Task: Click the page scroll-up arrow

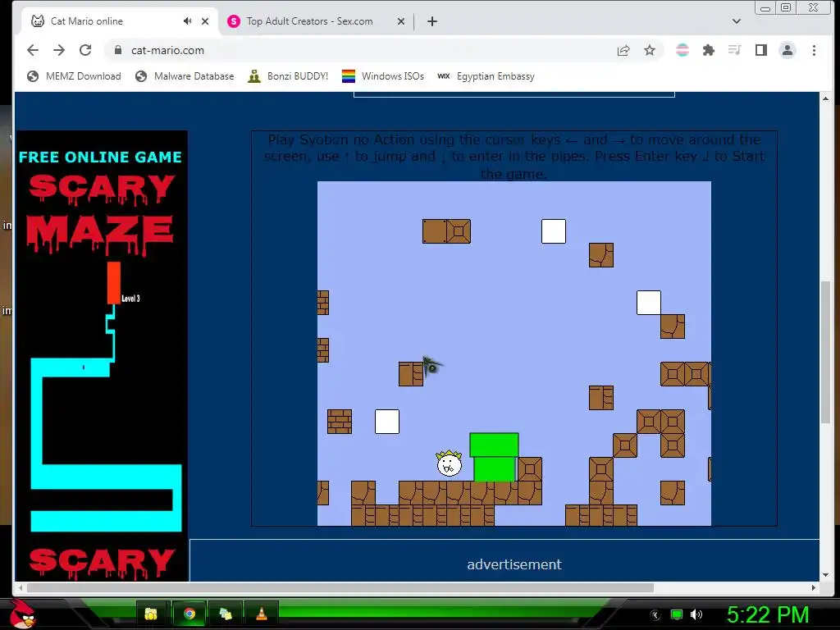Action: coord(825,98)
